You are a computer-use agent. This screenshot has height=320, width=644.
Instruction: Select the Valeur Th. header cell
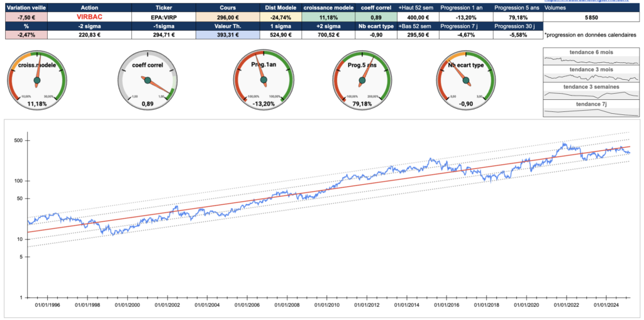[x=228, y=26]
